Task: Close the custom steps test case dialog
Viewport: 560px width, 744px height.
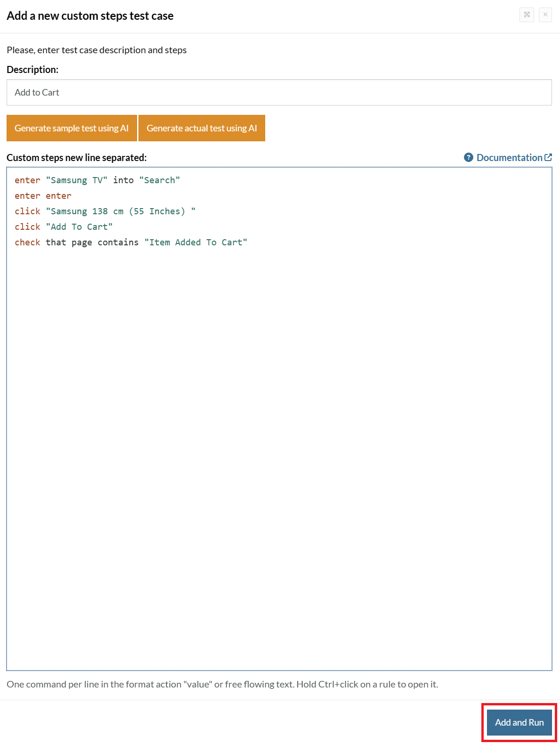Action: click(545, 15)
